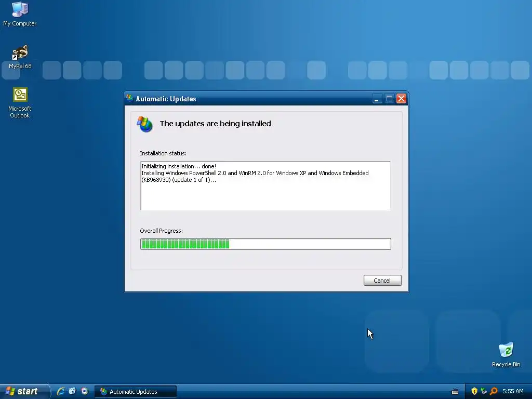Click the 'Overall Progress:' label

pos(162,231)
